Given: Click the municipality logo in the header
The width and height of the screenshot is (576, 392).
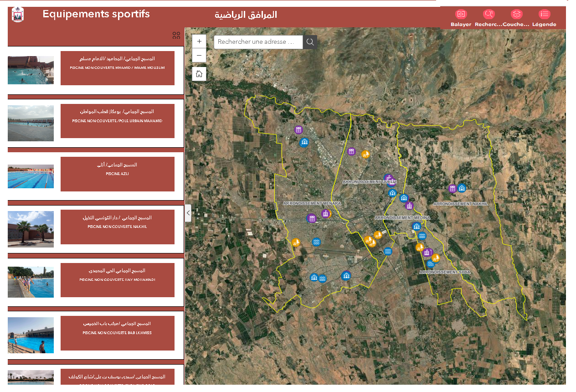Looking at the screenshot, I should click(18, 15).
